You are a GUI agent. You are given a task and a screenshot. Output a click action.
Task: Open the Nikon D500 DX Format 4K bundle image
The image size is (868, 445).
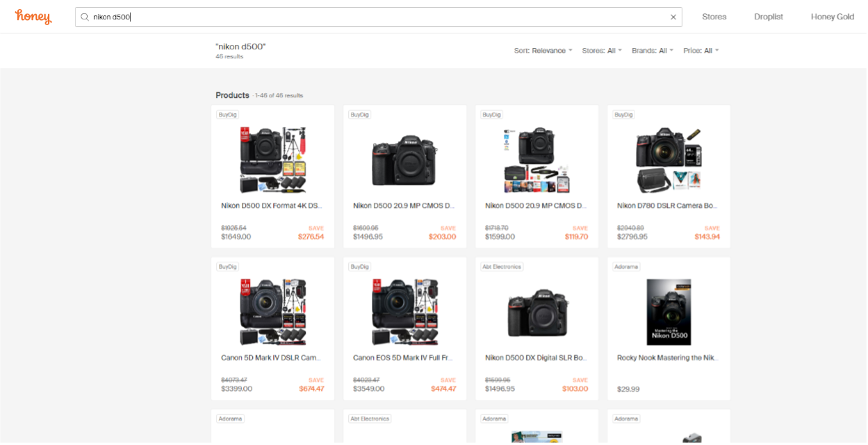(x=272, y=160)
